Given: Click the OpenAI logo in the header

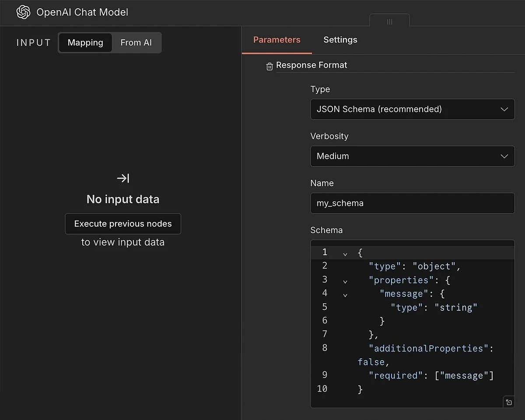Looking at the screenshot, I should pos(23,12).
